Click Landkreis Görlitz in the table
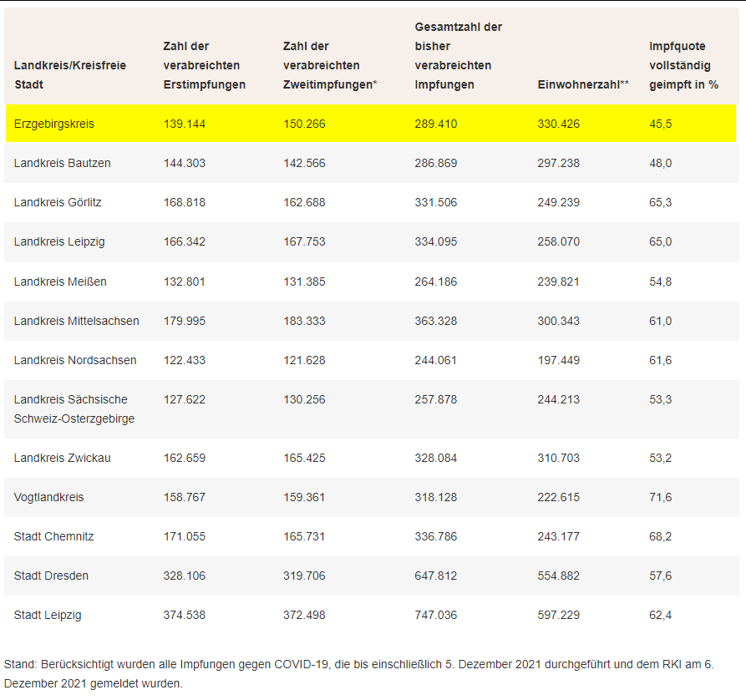The image size is (746, 700). [58, 202]
